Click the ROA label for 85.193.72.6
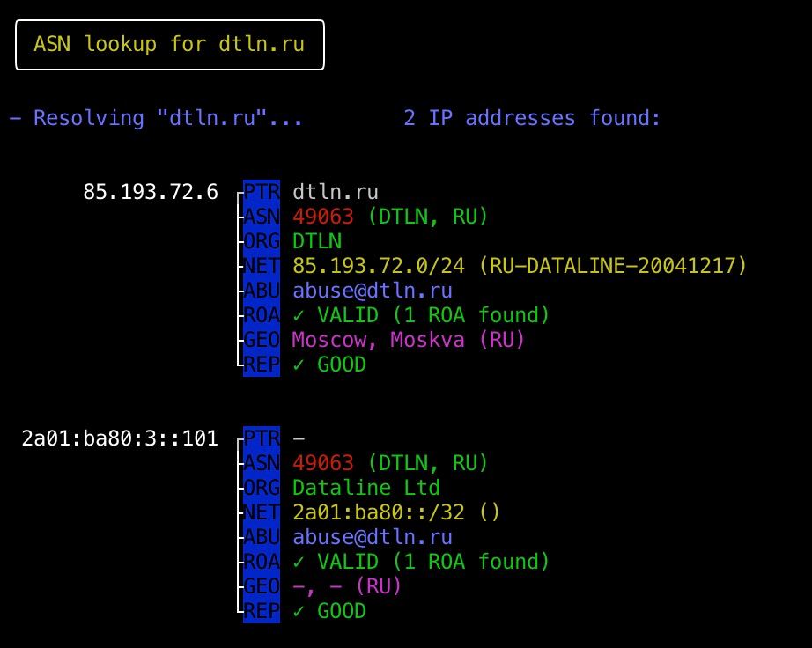 (x=262, y=315)
